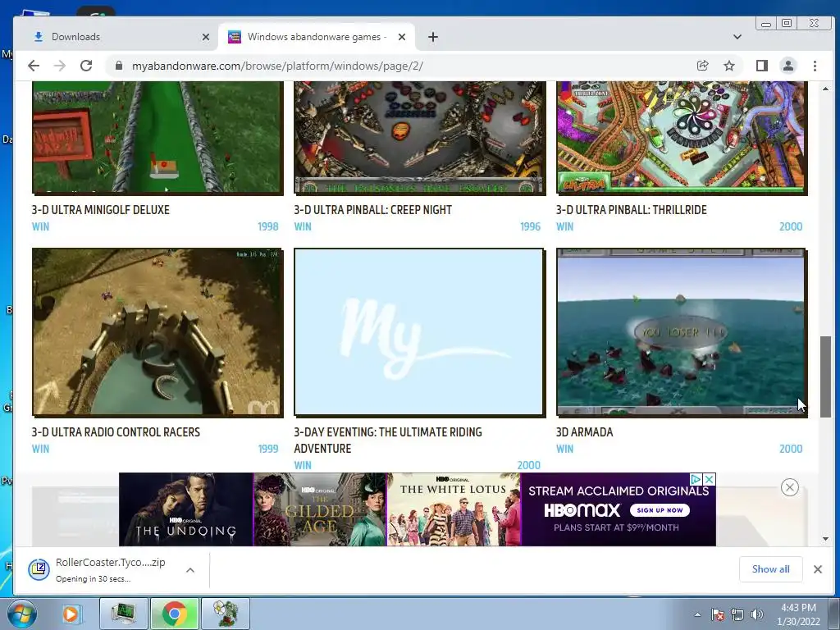This screenshot has width=840, height=630.
Task: Click the vertical scrollbar thumb
Action: coord(825,377)
